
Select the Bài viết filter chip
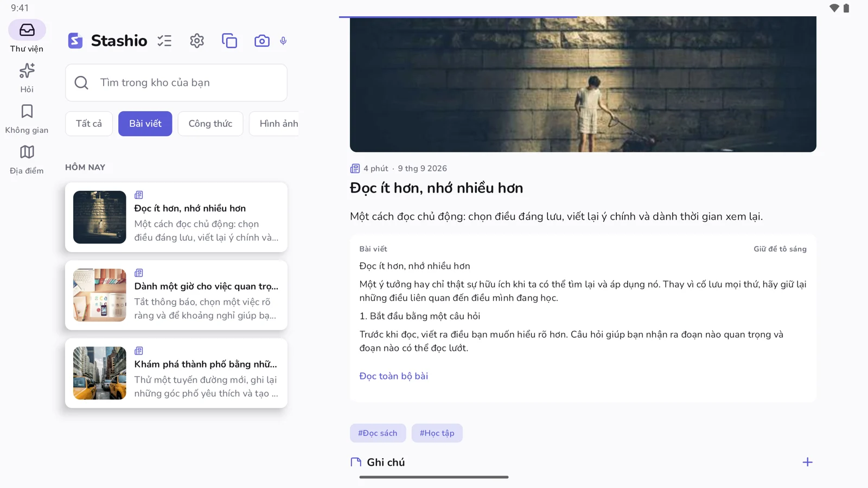coord(145,124)
